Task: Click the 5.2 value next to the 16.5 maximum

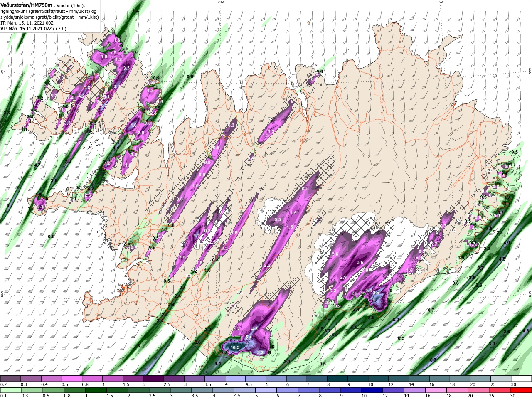Action: point(261,352)
